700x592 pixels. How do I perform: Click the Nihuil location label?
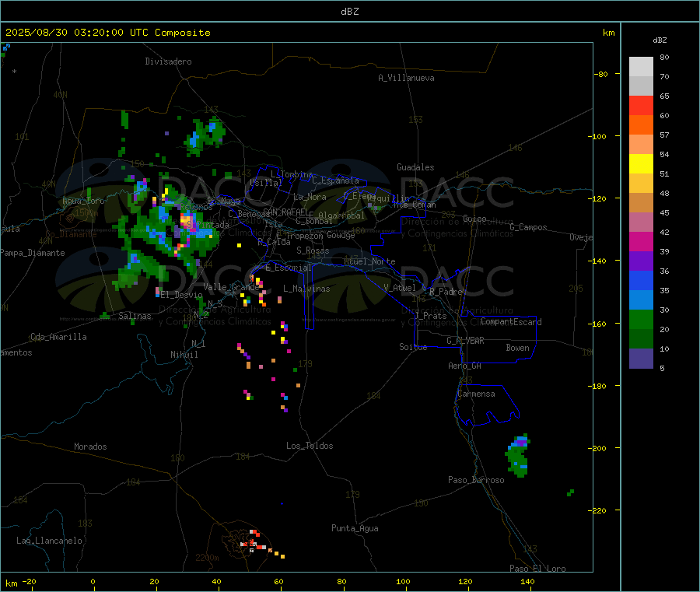[184, 355]
